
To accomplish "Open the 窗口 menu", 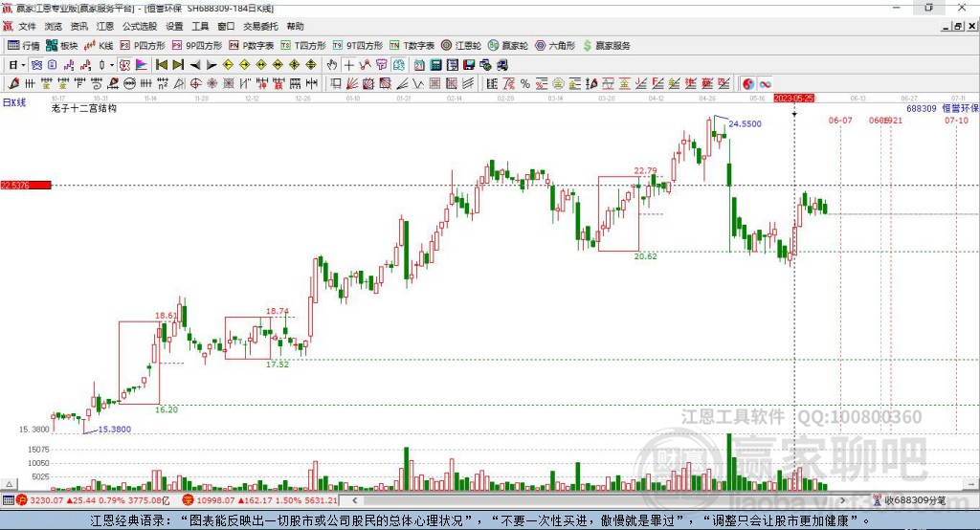I will pos(226,26).
